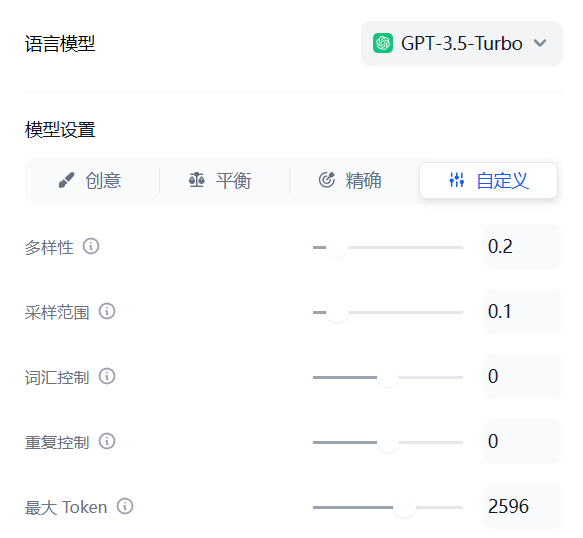
Task: Click the balance scale icon on 平衡
Action: pos(197,180)
